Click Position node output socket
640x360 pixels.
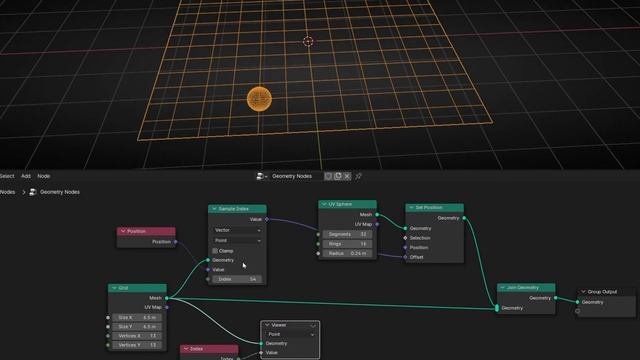[176, 242]
